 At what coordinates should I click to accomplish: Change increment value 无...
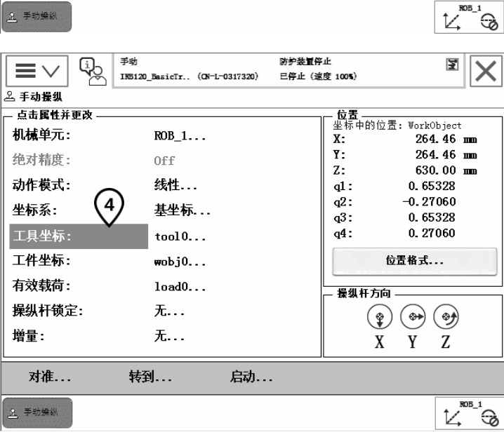click(x=169, y=336)
